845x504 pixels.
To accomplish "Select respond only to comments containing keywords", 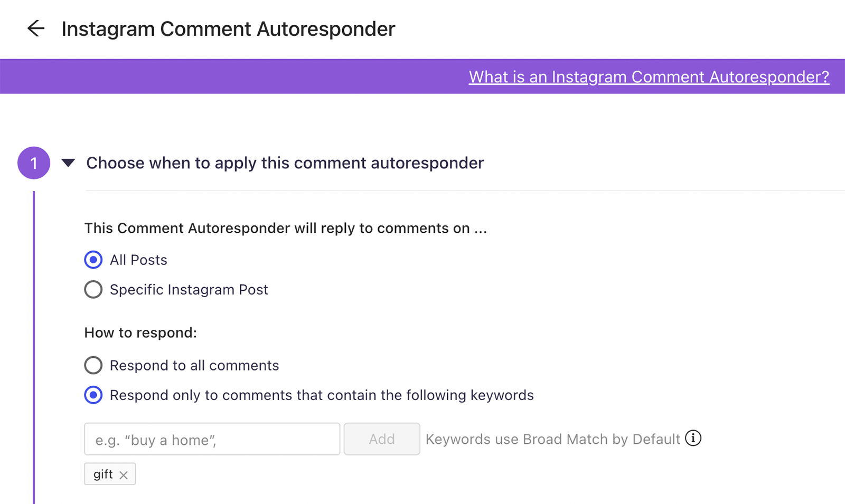I will (x=93, y=395).
